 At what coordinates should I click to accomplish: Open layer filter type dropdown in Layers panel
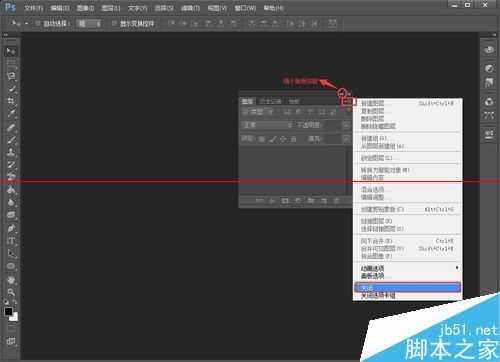(x=257, y=112)
